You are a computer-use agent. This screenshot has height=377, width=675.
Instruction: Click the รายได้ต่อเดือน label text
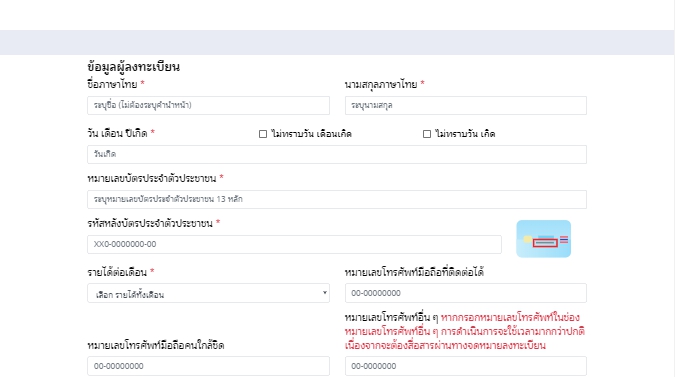[117, 272]
